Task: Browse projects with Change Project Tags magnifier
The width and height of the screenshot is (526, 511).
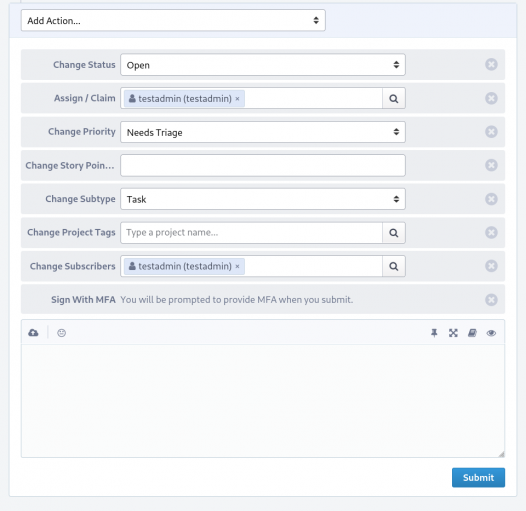Action: coord(394,233)
